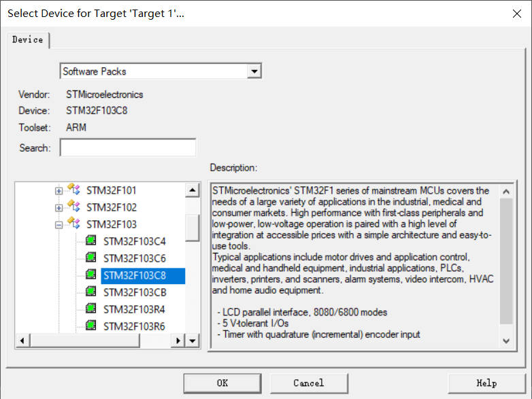Click the chip icon beside STM32F103R4
This screenshot has height=399, width=532.
point(90,309)
